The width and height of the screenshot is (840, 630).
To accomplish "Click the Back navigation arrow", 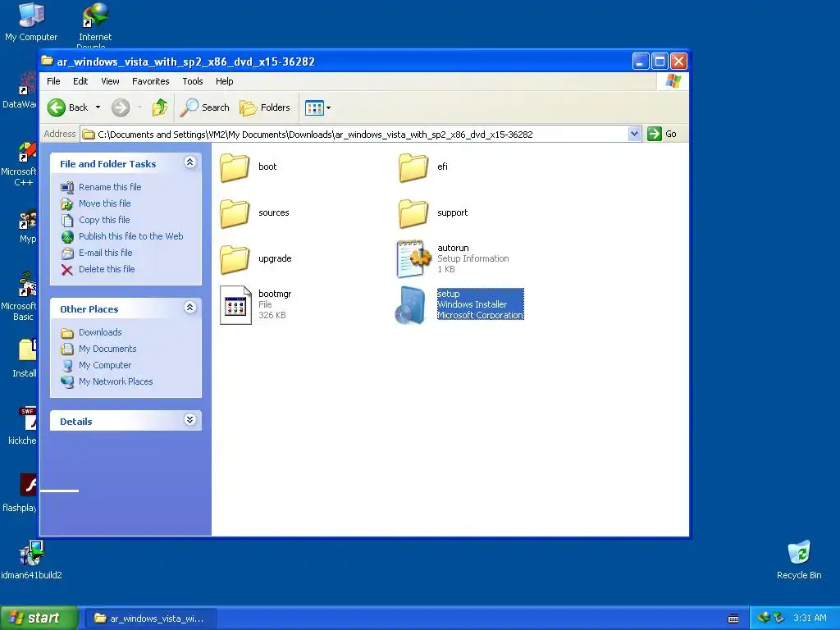I will (57, 107).
